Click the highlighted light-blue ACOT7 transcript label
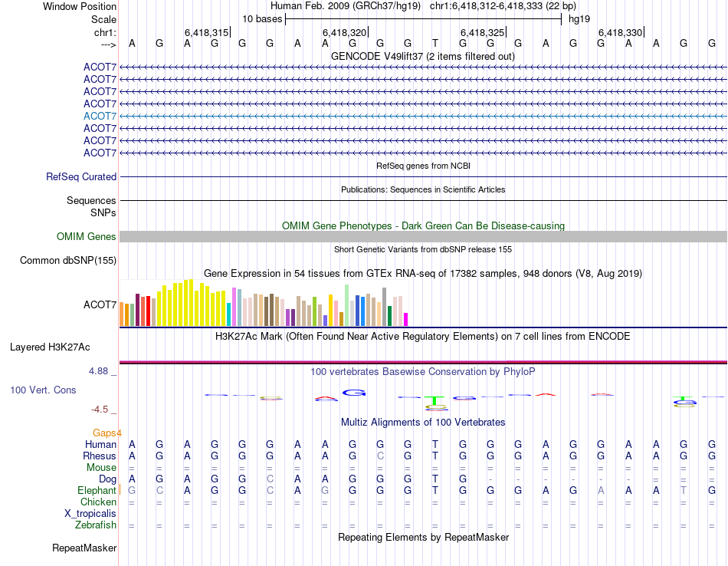Screen dimensions: 728x566 (100, 116)
